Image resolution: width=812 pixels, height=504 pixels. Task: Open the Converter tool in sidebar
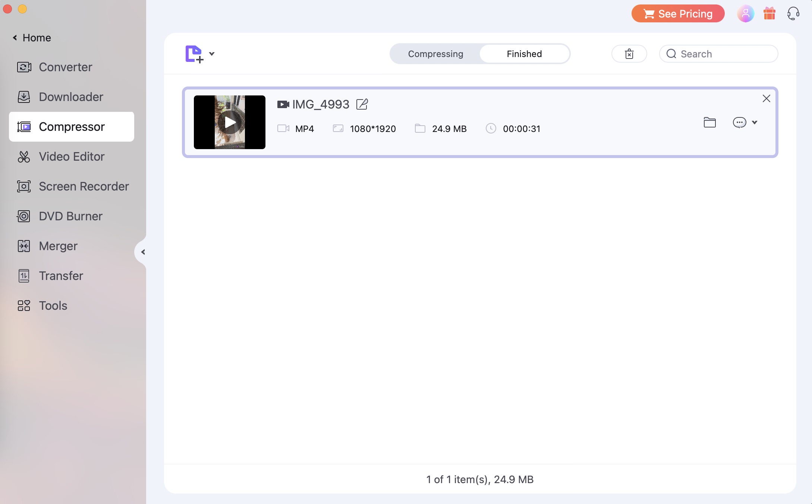pos(72,67)
